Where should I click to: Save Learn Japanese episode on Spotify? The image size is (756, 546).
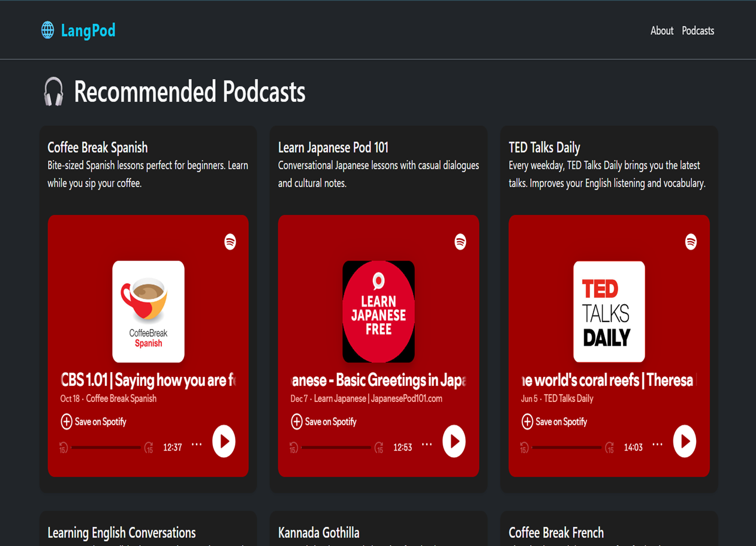[324, 422]
